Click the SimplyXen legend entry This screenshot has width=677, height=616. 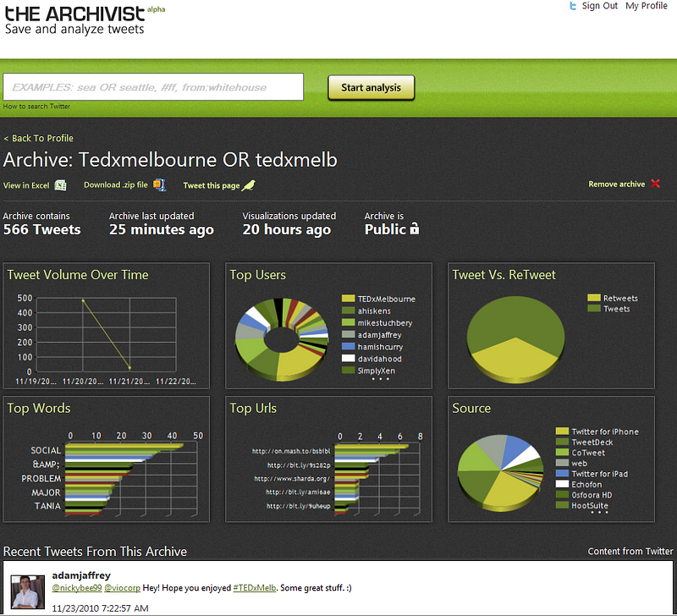coord(376,371)
